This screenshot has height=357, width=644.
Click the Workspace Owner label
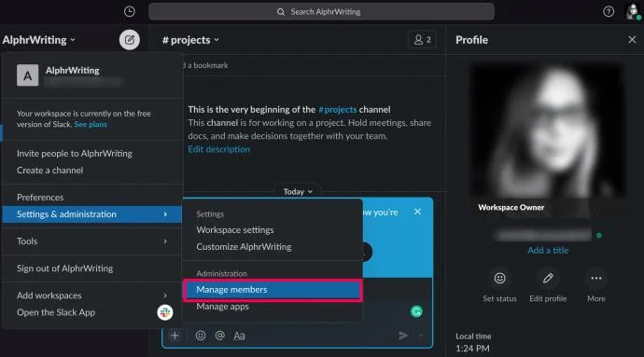coord(511,207)
